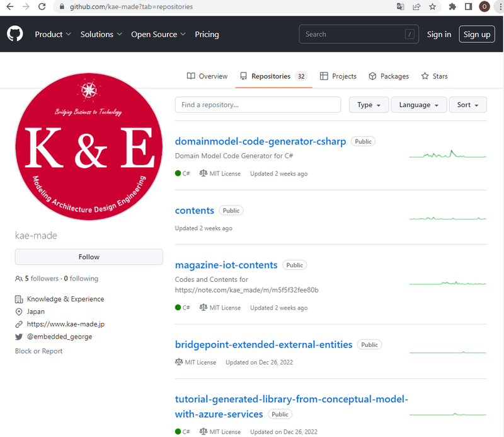Follow the kae-made user
The image size is (504, 437).
tap(89, 257)
